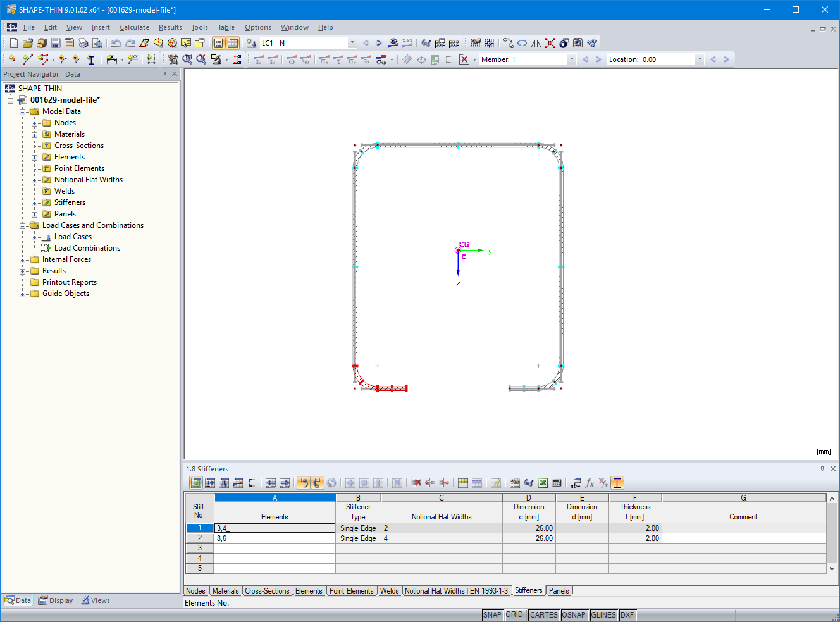Open the Calculate menu
The height and width of the screenshot is (622, 840).
point(134,27)
